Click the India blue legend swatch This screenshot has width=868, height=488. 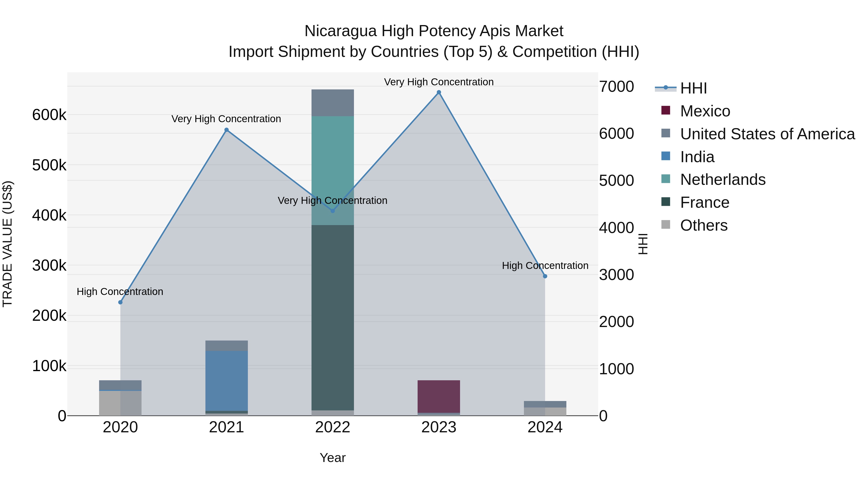pyautogui.click(x=666, y=156)
